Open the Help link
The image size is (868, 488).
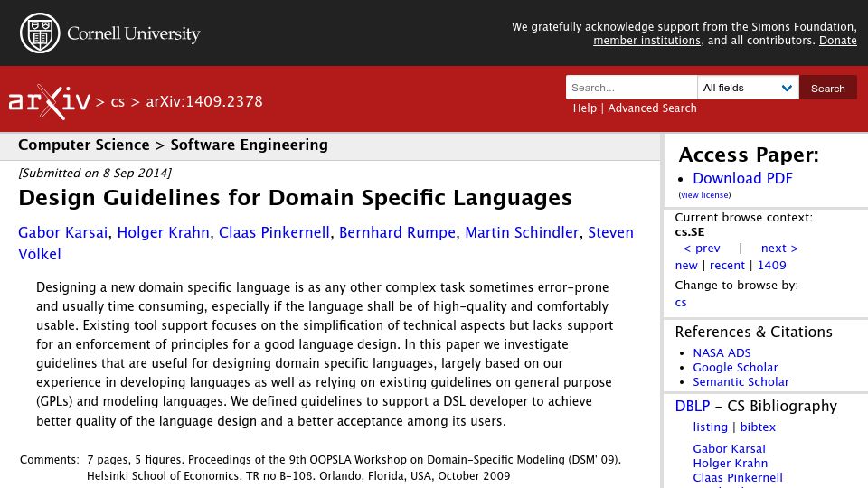click(585, 108)
